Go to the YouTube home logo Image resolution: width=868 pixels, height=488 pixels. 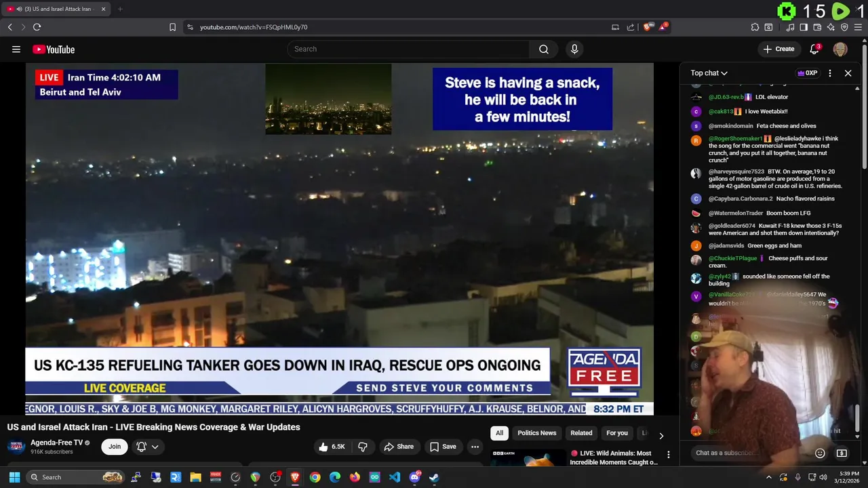(x=54, y=49)
